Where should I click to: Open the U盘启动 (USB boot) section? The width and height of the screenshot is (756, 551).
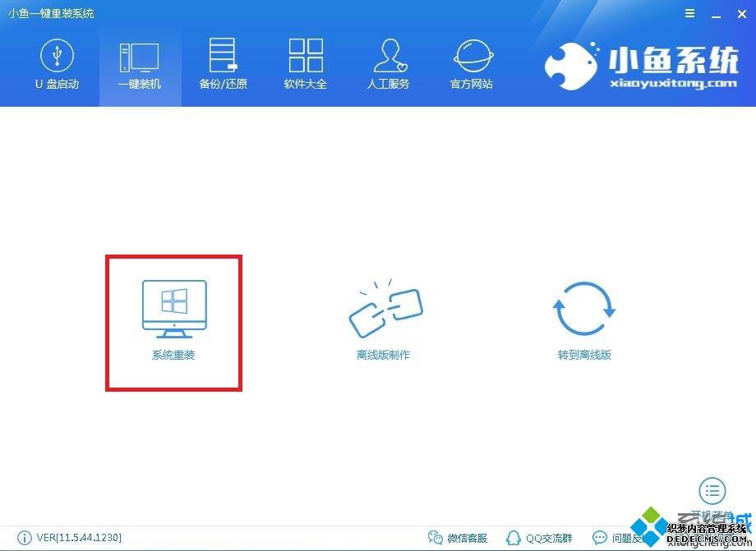57,65
